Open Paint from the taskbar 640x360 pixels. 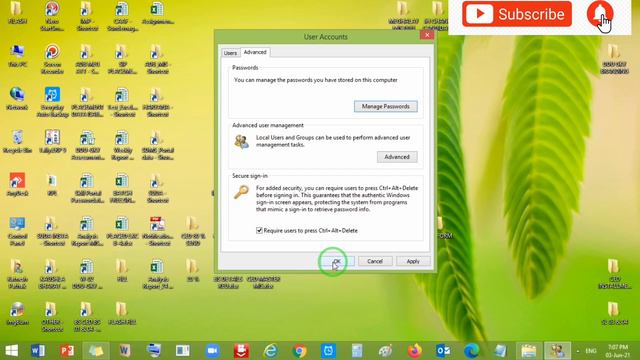[x=385, y=351]
